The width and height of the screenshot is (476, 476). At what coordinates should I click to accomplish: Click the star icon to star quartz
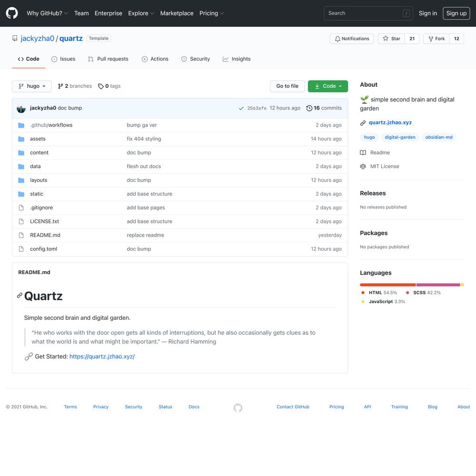pyautogui.click(x=386, y=38)
